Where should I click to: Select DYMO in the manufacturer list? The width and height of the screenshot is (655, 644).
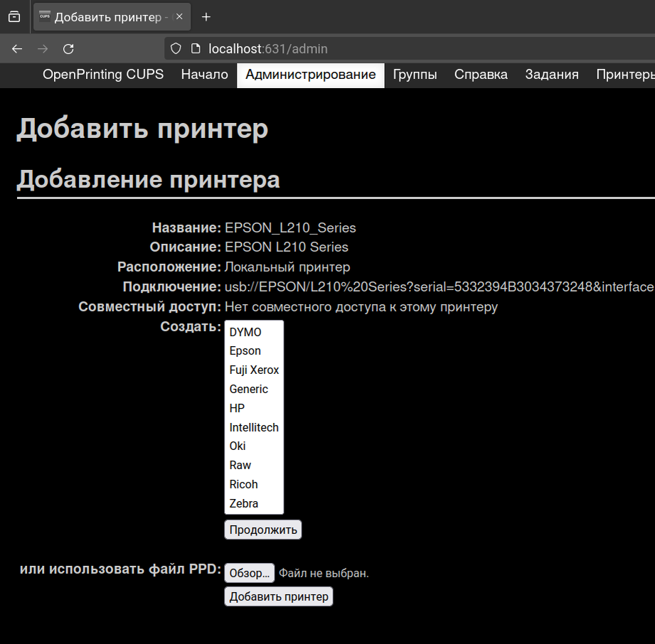tap(254, 332)
